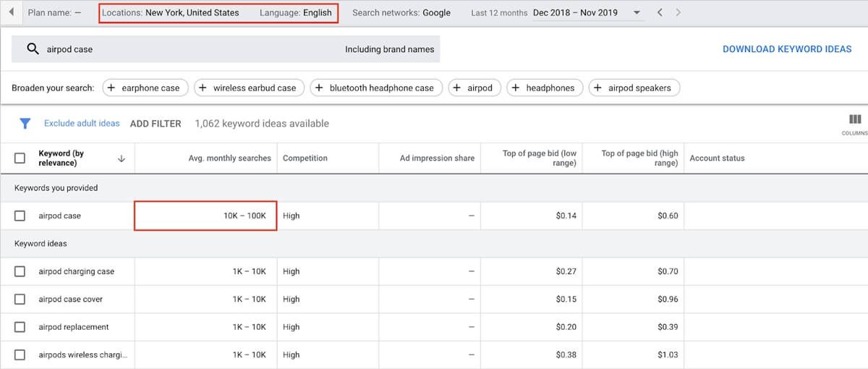The image size is (868, 369).
Task: Click $1.03 high bid value
Action: tap(668, 355)
